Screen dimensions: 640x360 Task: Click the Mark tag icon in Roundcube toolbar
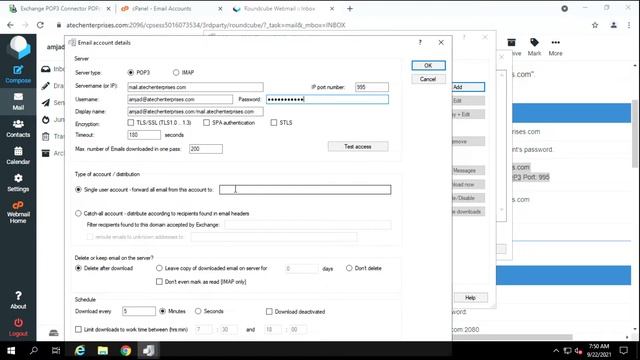534,47
